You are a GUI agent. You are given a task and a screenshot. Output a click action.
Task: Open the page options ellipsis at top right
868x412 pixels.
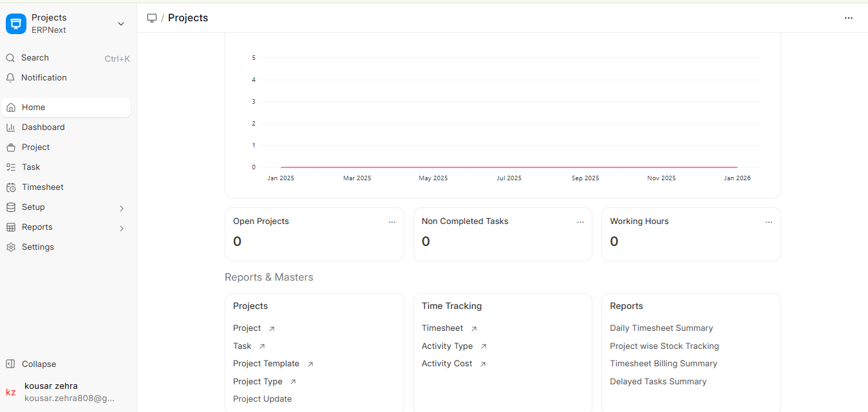pyautogui.click(x=849, y=18)
